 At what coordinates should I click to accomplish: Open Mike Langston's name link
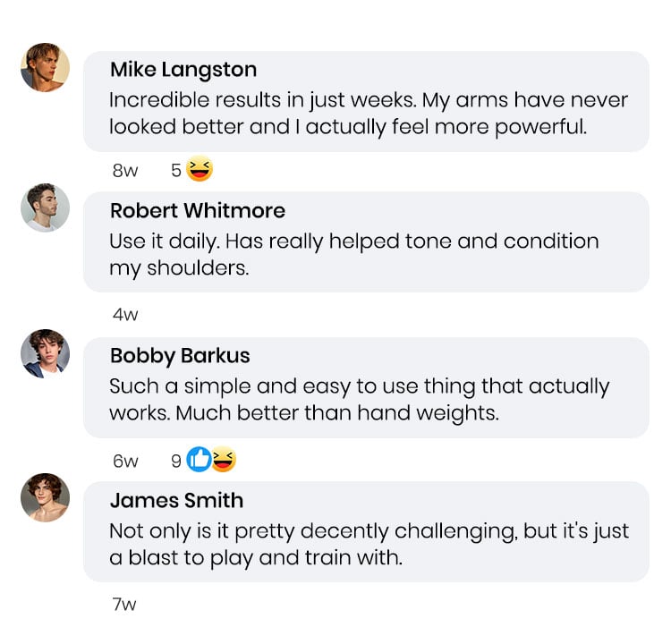183,70
